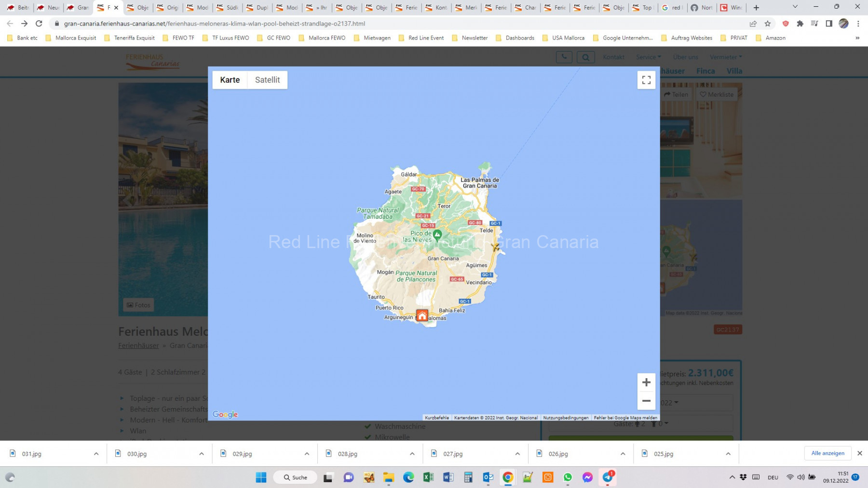
Task: Enter fullscreen map view
Action: [646, 80]
